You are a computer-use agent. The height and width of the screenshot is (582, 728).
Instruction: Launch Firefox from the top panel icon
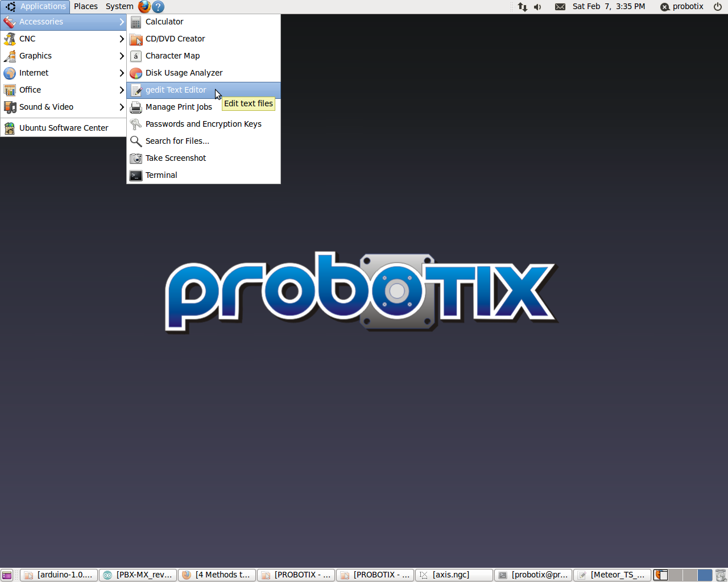click(144, 7)
